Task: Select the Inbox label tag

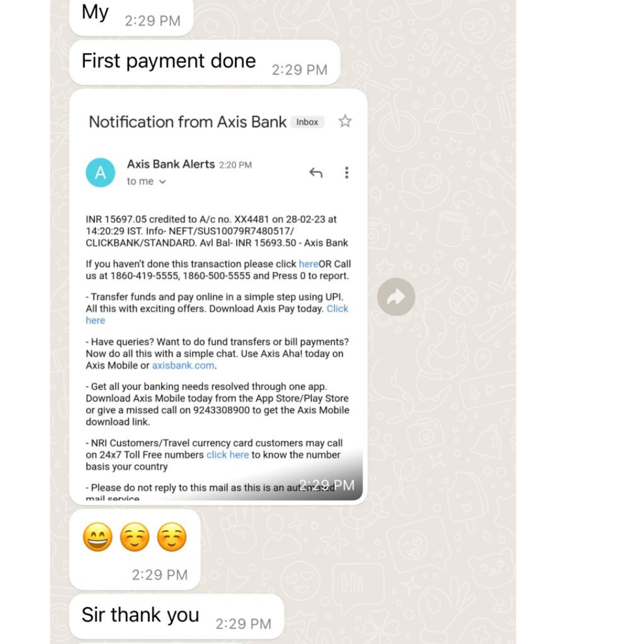Action: 307,122
